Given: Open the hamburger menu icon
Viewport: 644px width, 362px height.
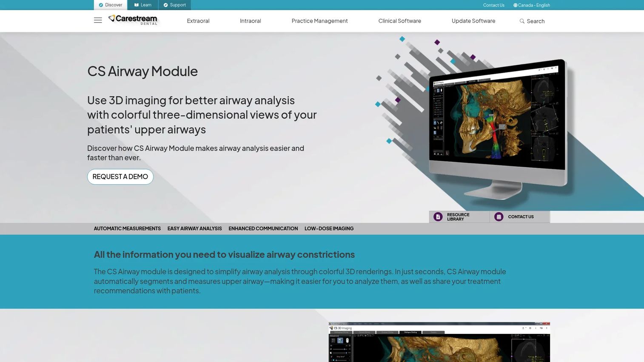Looking at the screenshot, I should pyautogui.click(x=98, y=20).
